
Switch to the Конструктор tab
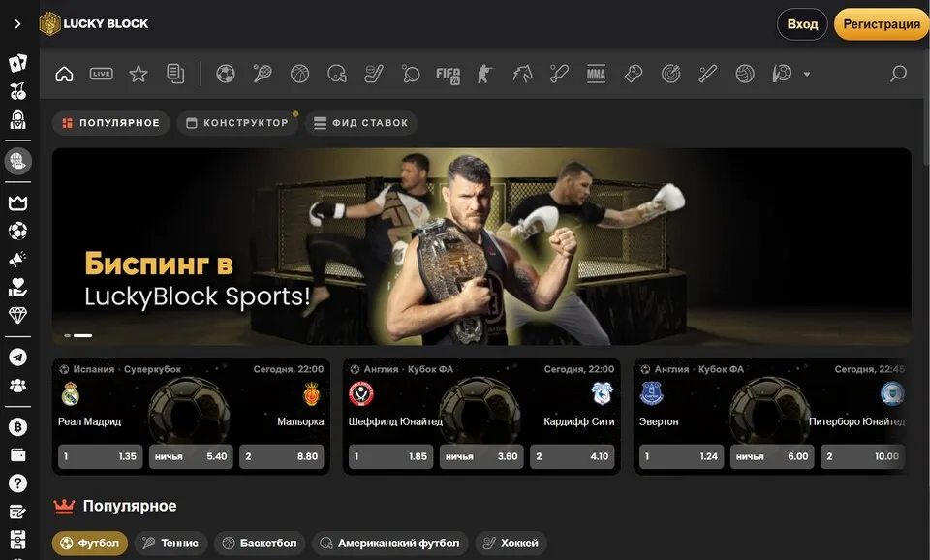(237, 123)
